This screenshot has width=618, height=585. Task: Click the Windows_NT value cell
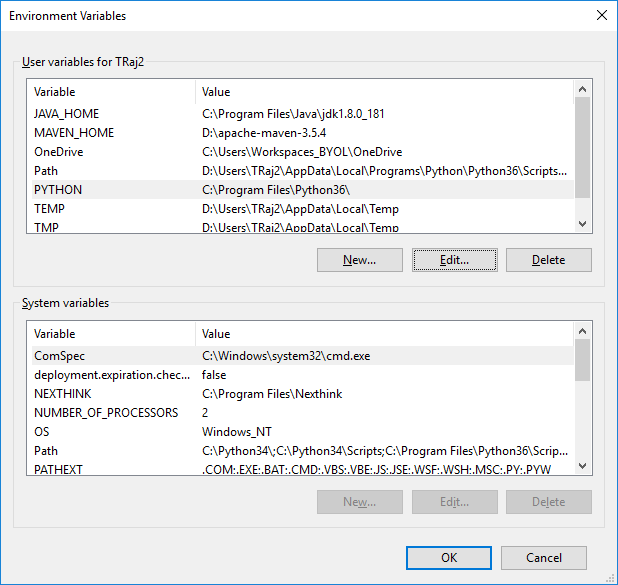pos(236,432)
